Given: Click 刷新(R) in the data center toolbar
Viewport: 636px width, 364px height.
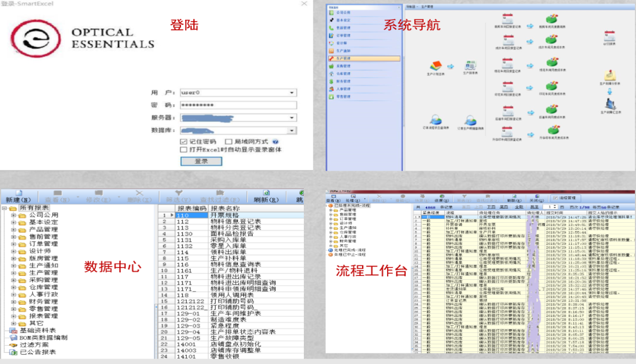Looking at the screenshot, I should tap(266, 196).
